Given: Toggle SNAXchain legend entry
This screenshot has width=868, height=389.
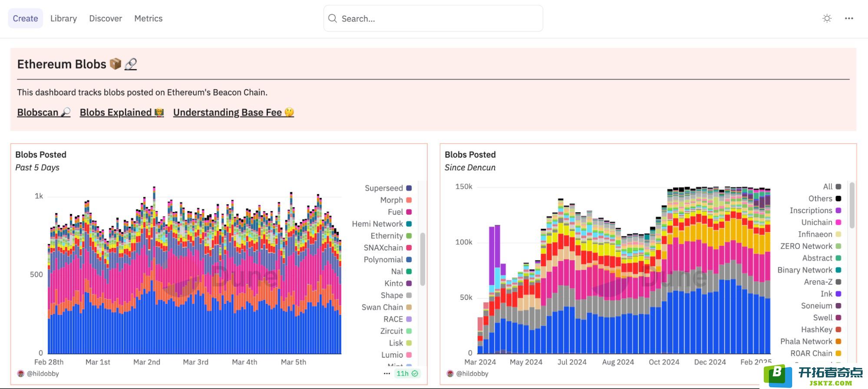Looking at the screenshot, I should click(387, 247).
